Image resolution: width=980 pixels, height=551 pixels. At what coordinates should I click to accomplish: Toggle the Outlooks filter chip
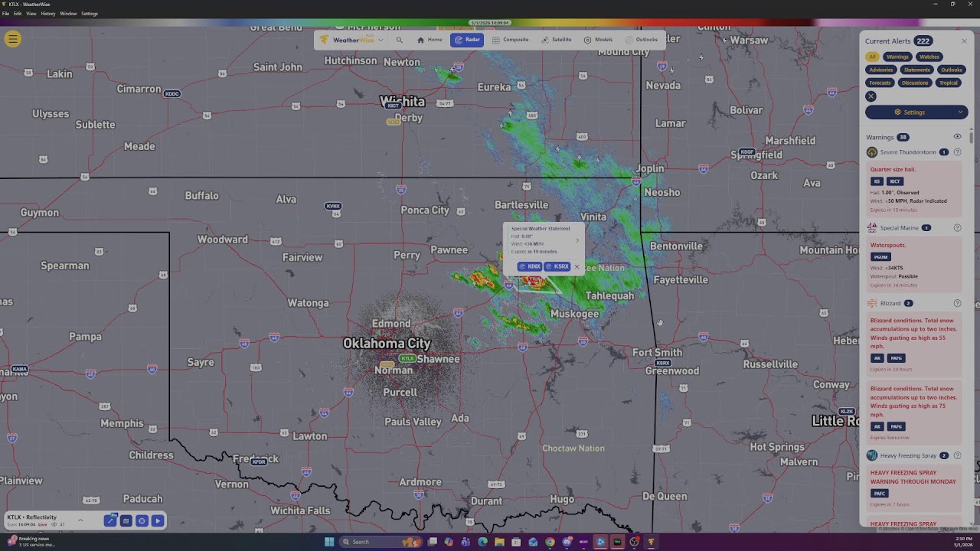(x=952, y=70)
